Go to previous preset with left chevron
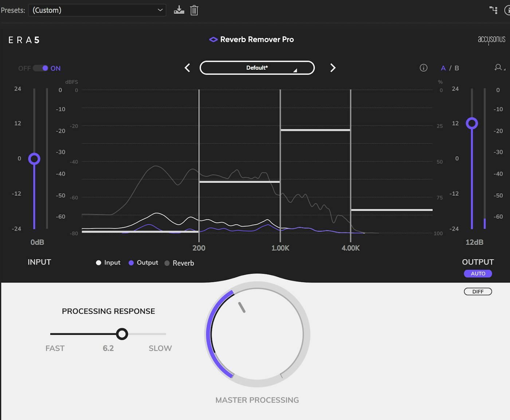 pyautogui.click(x=187, y=68)
